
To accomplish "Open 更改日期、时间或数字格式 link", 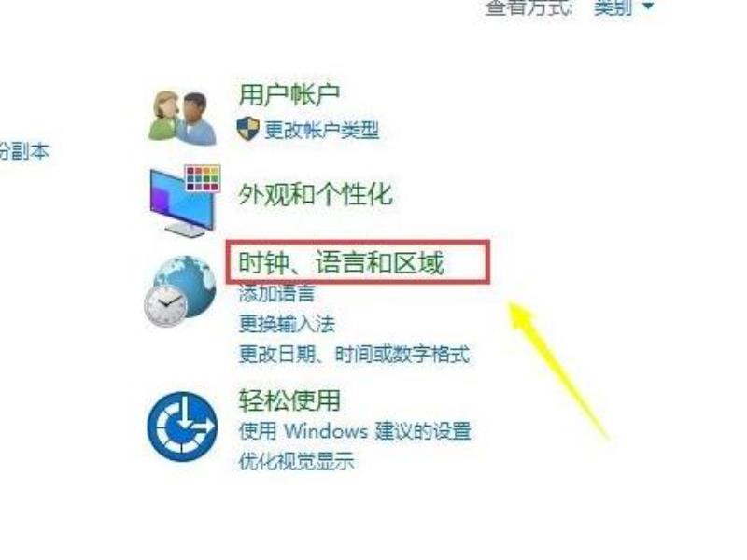I will [354, 355].
